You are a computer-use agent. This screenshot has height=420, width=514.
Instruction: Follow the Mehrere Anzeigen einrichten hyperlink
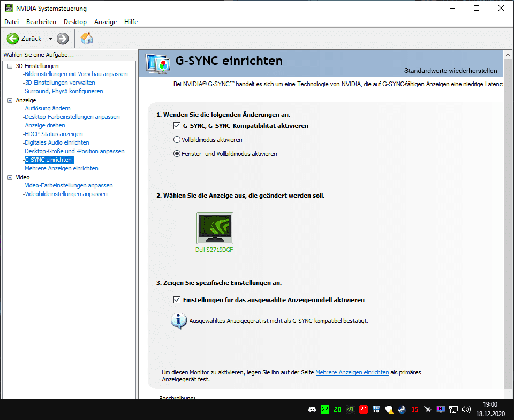coord(352,372)
